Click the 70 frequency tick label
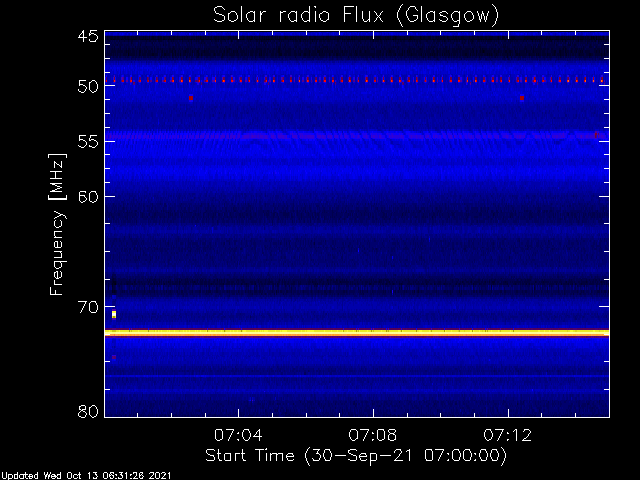 tap(88, 307)
